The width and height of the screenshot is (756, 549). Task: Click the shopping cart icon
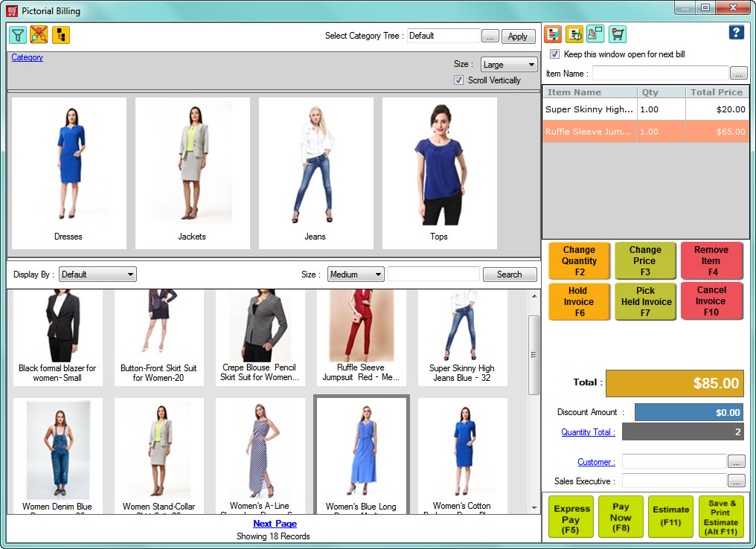[617, 34]
